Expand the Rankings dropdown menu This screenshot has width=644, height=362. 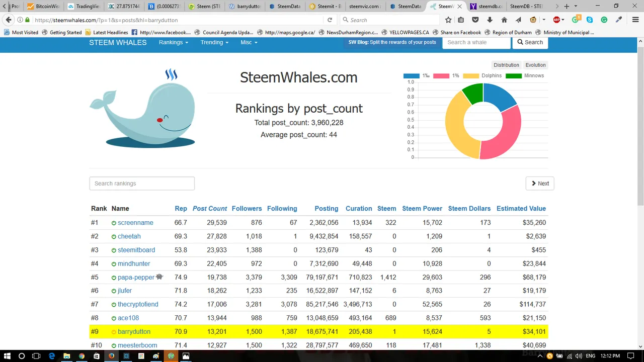pos(174,42)
